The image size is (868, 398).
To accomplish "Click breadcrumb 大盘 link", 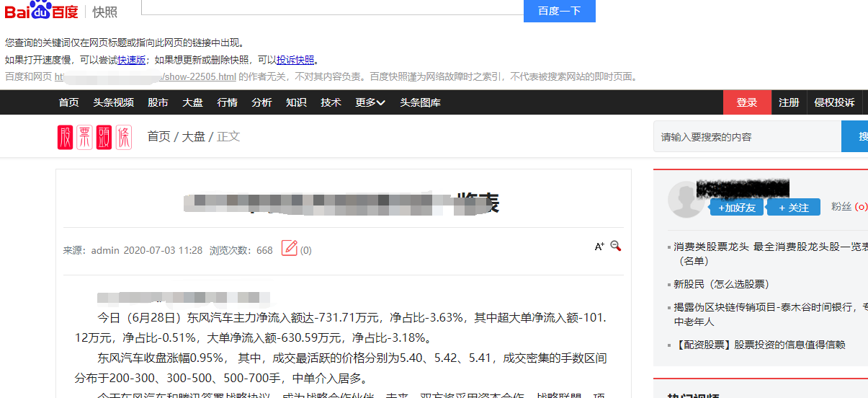I will (194, 136).
